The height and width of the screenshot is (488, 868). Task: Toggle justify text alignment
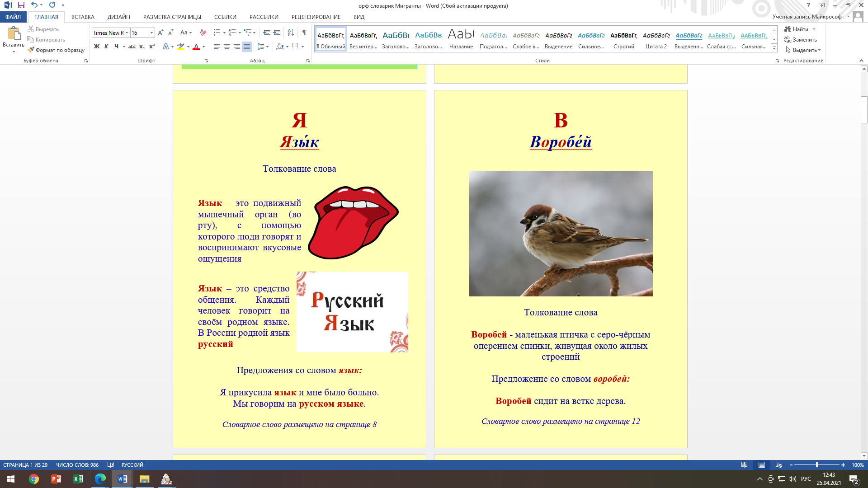tap(246, 47)
